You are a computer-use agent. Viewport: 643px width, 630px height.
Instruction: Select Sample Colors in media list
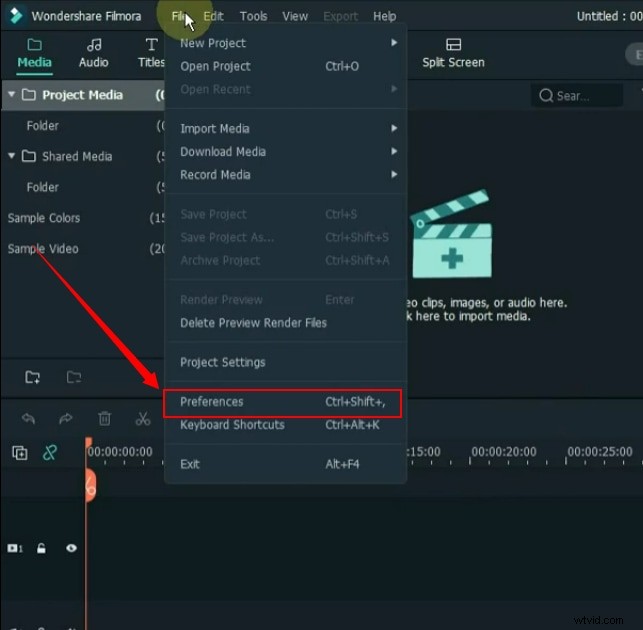44,218
